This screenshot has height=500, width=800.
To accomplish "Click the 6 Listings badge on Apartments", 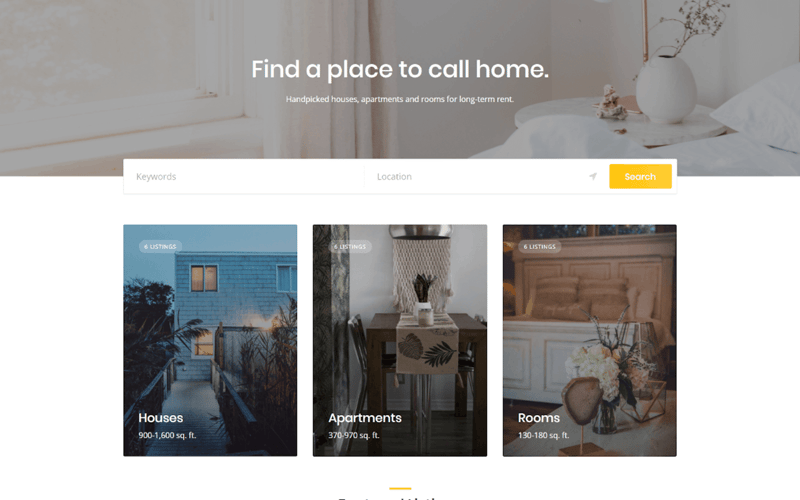I will pos(350,246).
